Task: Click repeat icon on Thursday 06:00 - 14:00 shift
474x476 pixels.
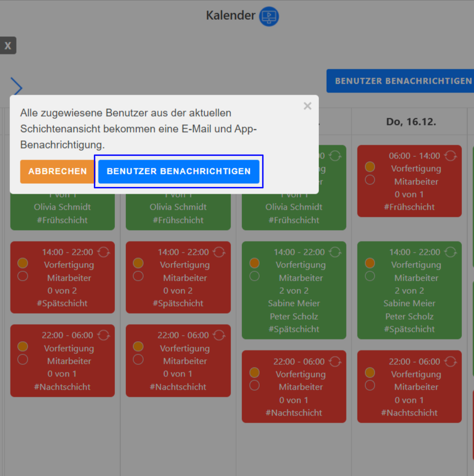Action: click(450, 156)
